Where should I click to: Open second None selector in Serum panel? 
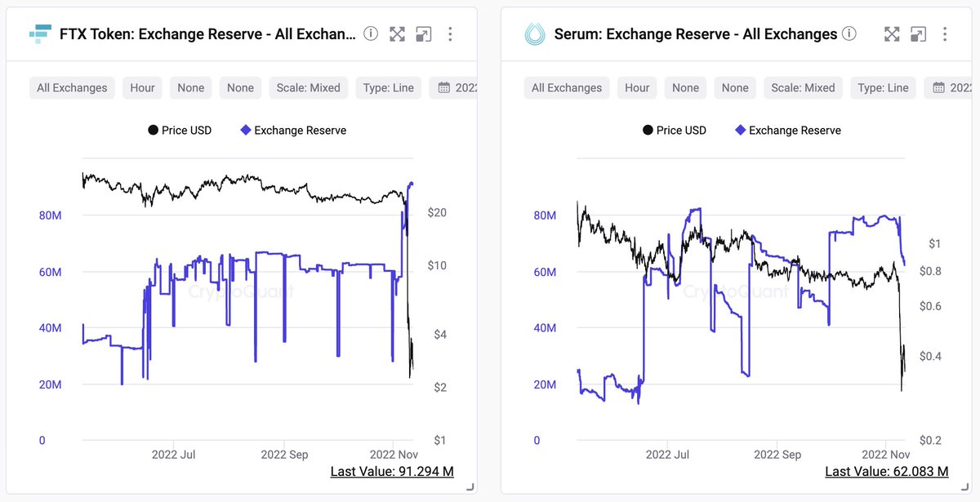click(x=735, y=87)
